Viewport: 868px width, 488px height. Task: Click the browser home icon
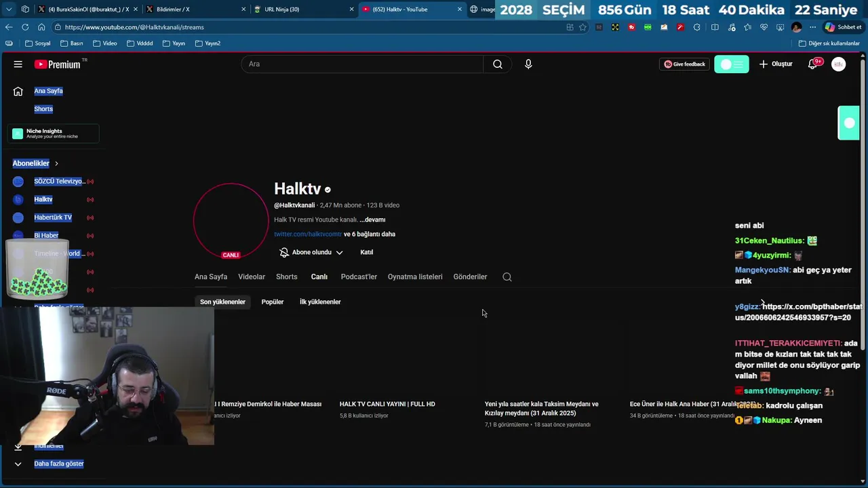coord(41,27)
